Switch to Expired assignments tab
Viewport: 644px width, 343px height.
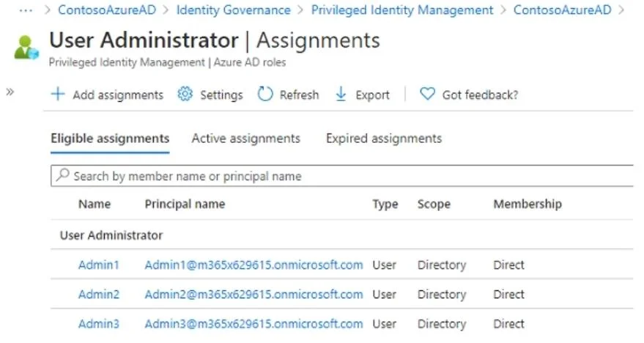pyautogui.click(x=384, y=139)
